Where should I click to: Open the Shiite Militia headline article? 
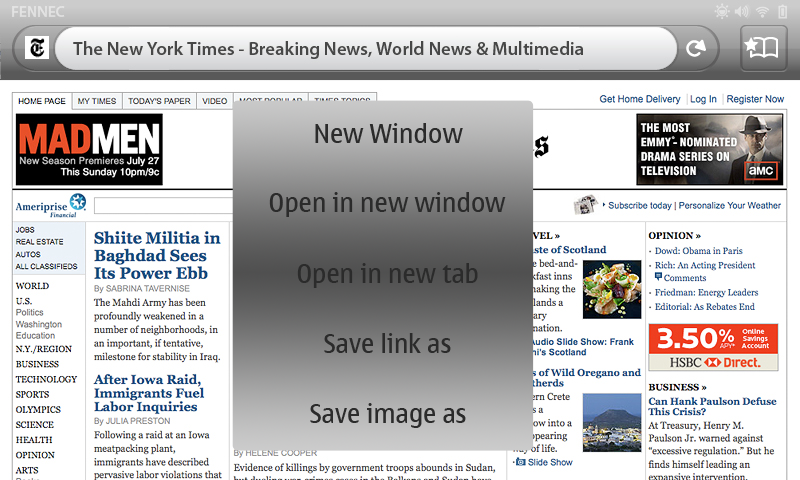tap(157, 255)
